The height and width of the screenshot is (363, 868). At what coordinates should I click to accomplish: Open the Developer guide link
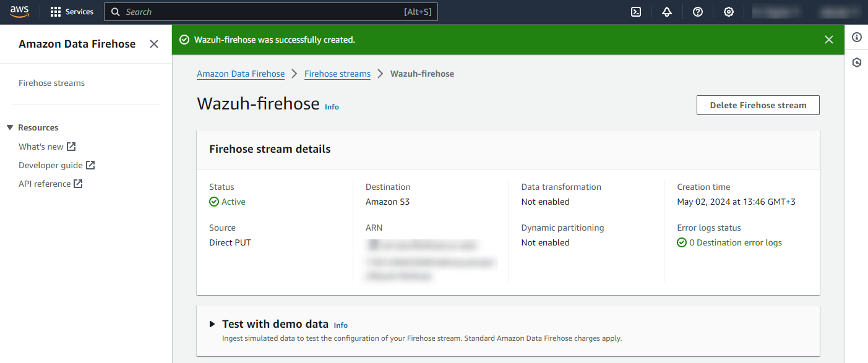[56, 165]
